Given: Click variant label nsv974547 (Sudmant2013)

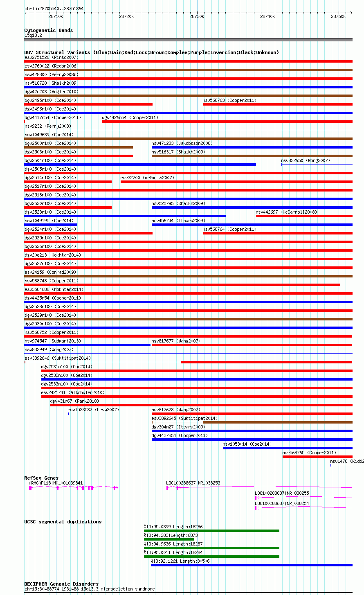Looking at the screenshot, I should pyautogui.click(x=53, y=341).
